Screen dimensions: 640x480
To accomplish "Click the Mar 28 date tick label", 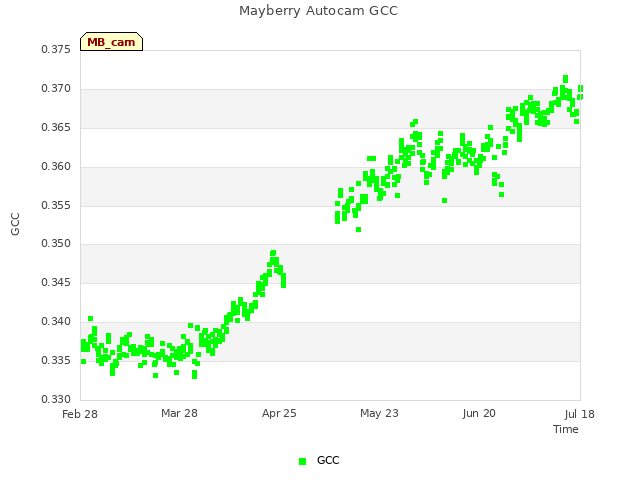I will (x=179, y=413).
